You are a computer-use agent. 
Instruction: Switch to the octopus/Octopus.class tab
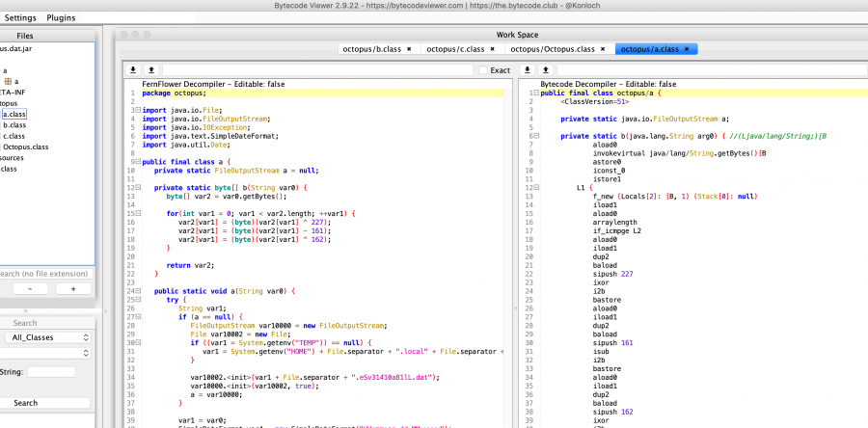(553, 49)
